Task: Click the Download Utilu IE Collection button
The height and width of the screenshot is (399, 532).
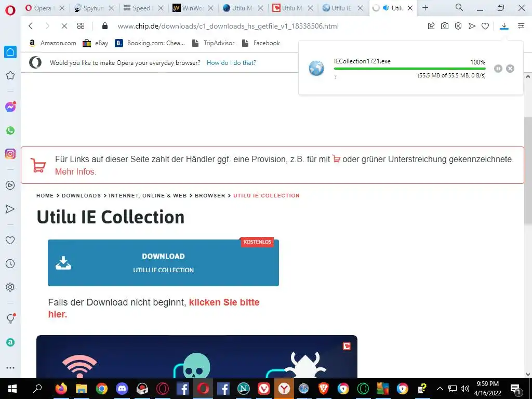Action: (163, 263)
